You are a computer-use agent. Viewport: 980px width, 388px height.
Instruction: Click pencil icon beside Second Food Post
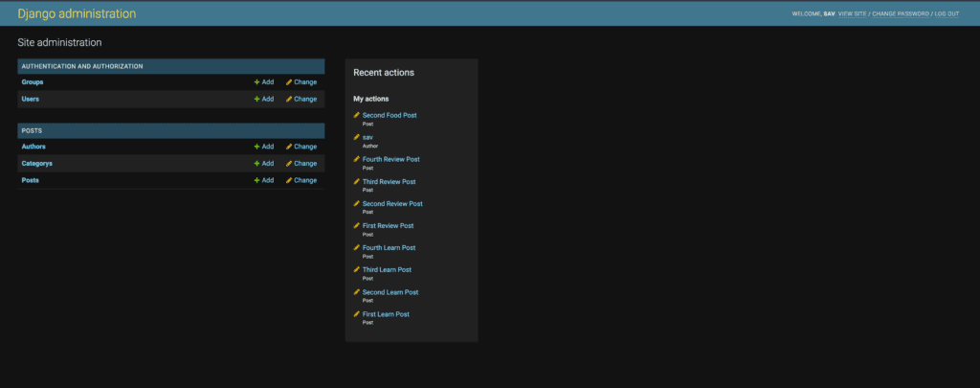[357, 115]
